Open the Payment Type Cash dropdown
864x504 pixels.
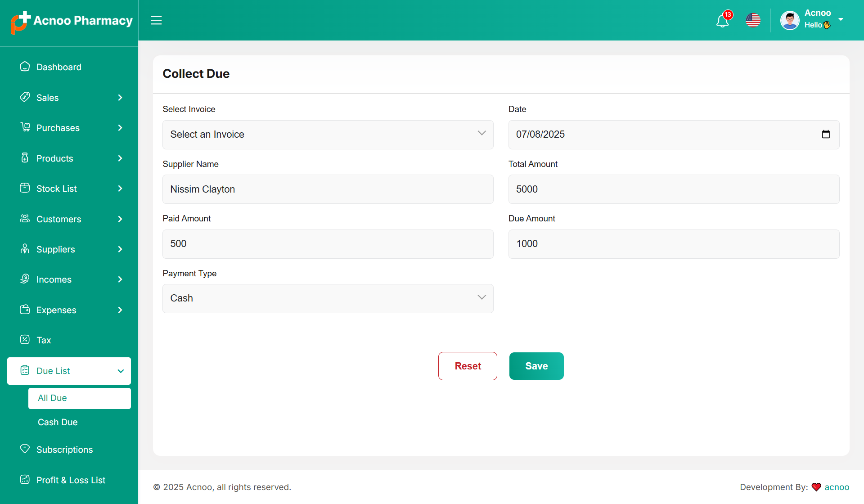(328, 298)
